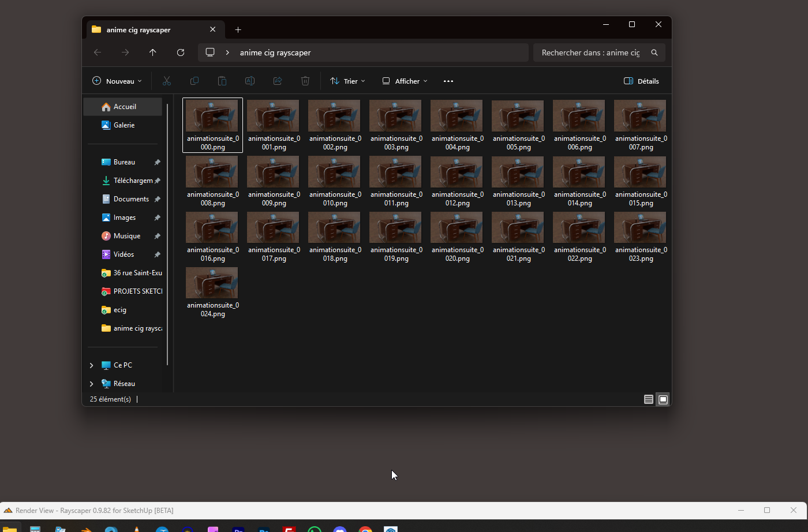This screenshot has width=808, height=532.
Task: Switch to details list view layout
Action: (x=649, y=399)
